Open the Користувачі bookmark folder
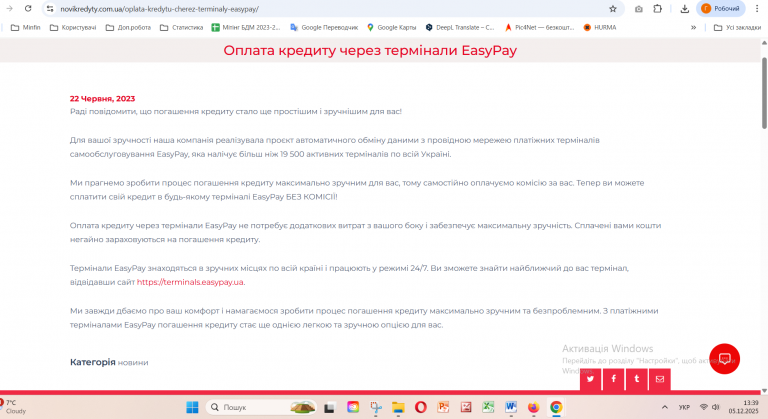768x419 pixels. click(x=73, y=27)
